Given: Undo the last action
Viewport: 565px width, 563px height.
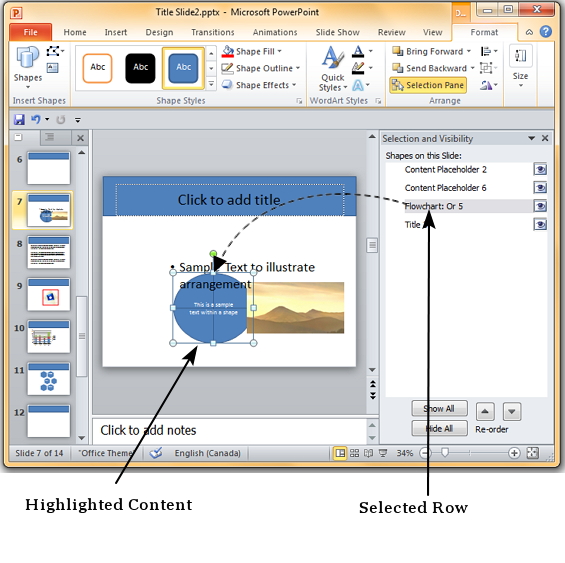Looking at the screenshot, I should pos(35,119).
